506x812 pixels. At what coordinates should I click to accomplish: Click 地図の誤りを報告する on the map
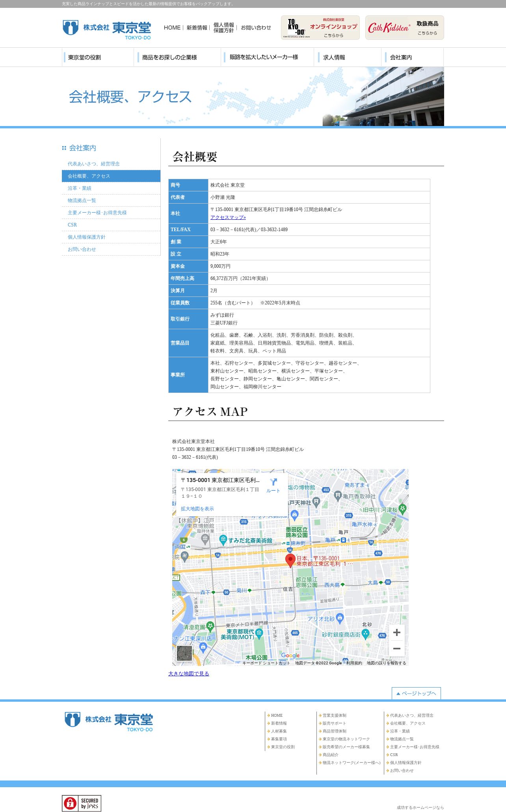pos(386,663)
